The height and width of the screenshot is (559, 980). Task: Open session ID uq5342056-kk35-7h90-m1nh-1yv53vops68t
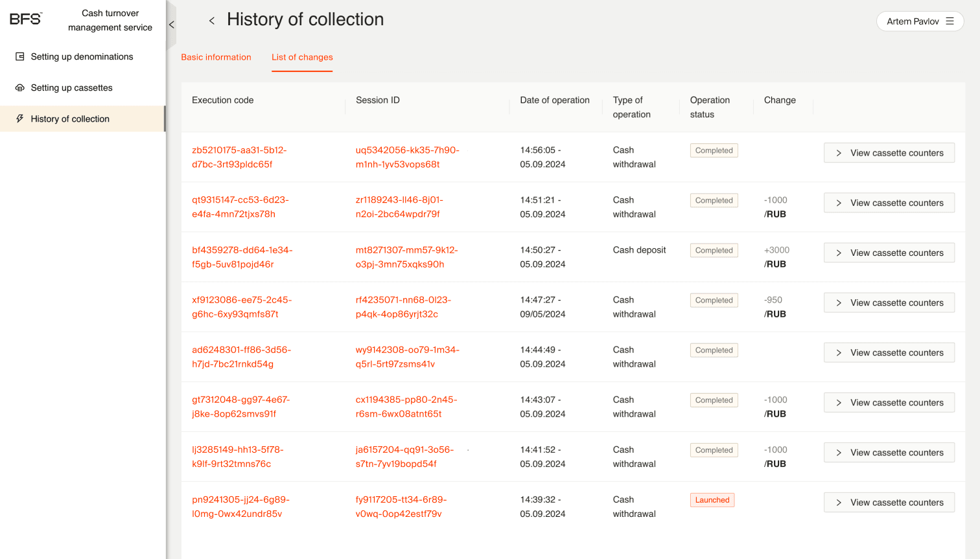point(408,157)
